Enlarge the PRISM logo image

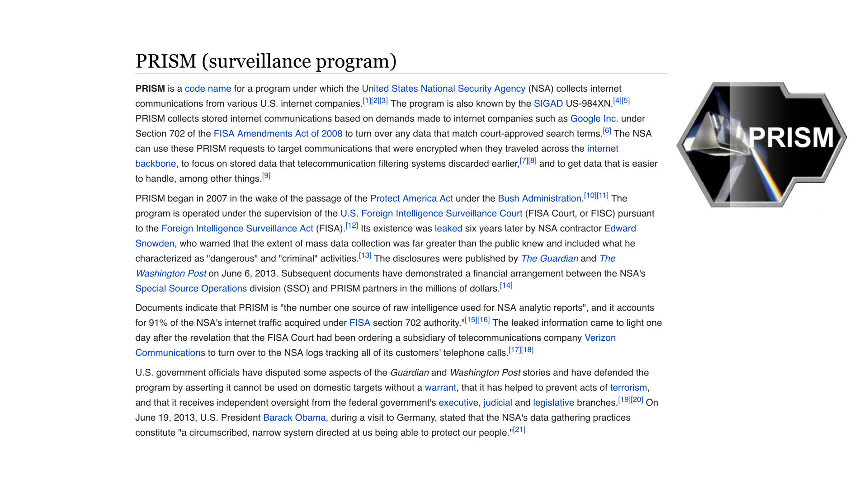coord(762,145)
